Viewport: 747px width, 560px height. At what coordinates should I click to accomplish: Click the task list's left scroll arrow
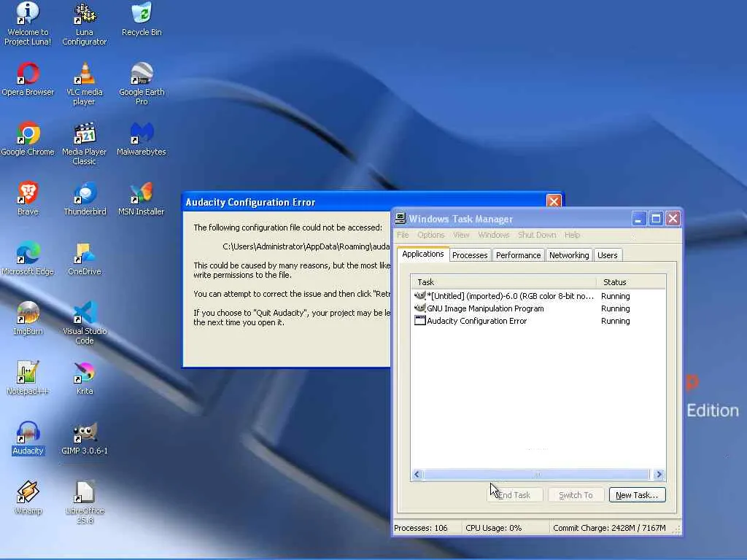[x=417, y=474]
